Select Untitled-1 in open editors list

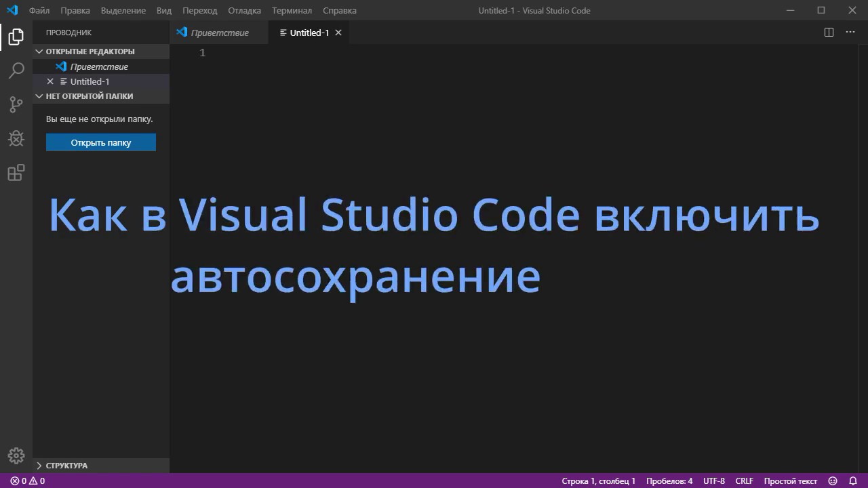[x=101, y=81]
